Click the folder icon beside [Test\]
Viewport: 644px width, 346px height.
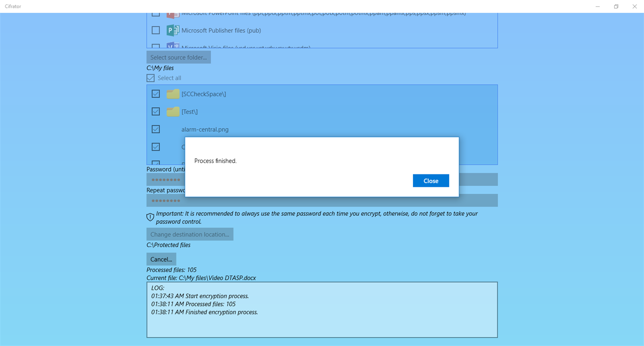[x=172, y=111]
